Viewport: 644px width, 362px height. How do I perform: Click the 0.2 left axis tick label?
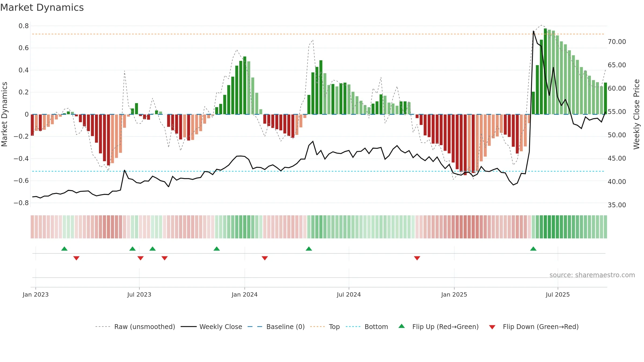(24, 92)
